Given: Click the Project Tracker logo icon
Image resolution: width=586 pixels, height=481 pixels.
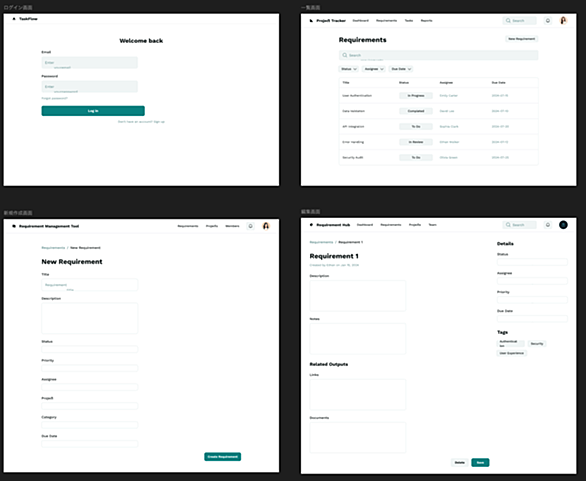Looking at the screenshot, I should point(311,21).
